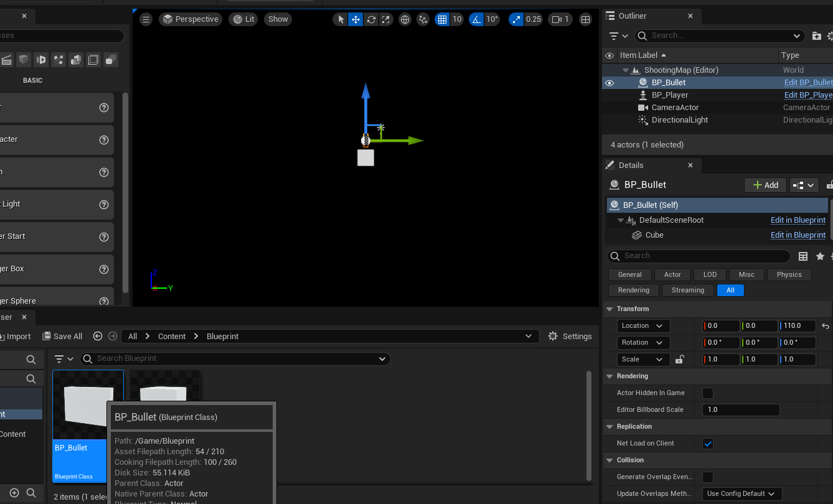Screen dimensions: 833x504
Task: Click the Add component button
Action: [765, 185]
